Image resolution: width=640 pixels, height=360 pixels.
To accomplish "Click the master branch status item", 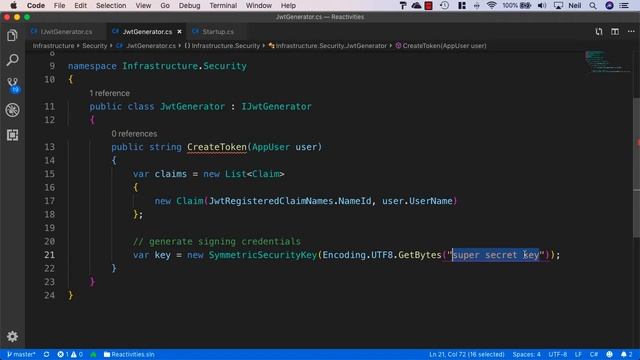I will pos(21,354).
